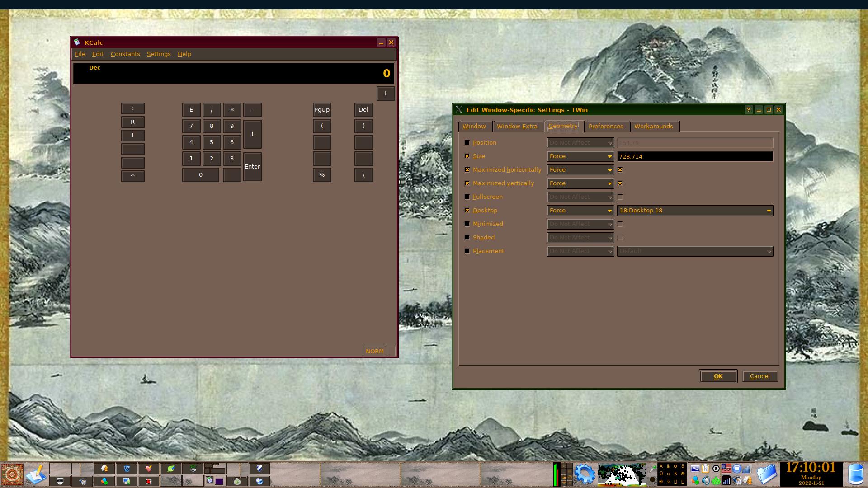Open the Maximized horizontally 'Force' dropdown
Viewport: 868px width, 488px height.
click(x=580, y=169)
